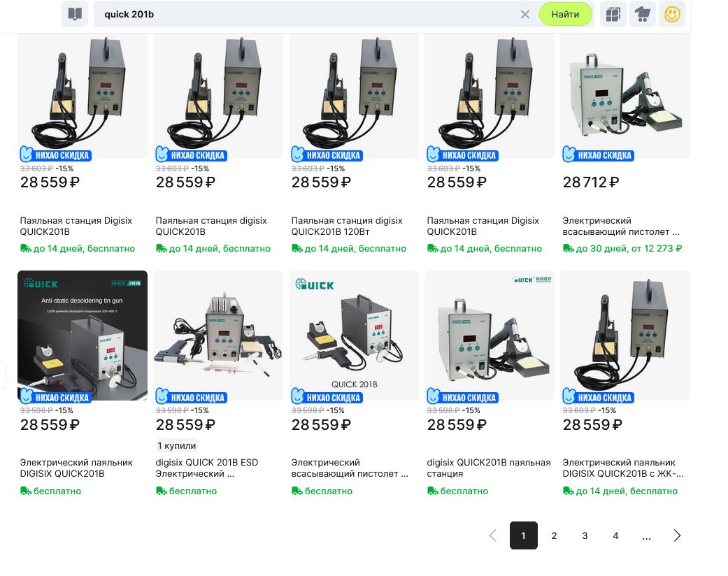Open 'Паяльная станция digisix QUICK201B 120Вт' listing
This screenshot has height=576, width=728.
click(347, 226)
